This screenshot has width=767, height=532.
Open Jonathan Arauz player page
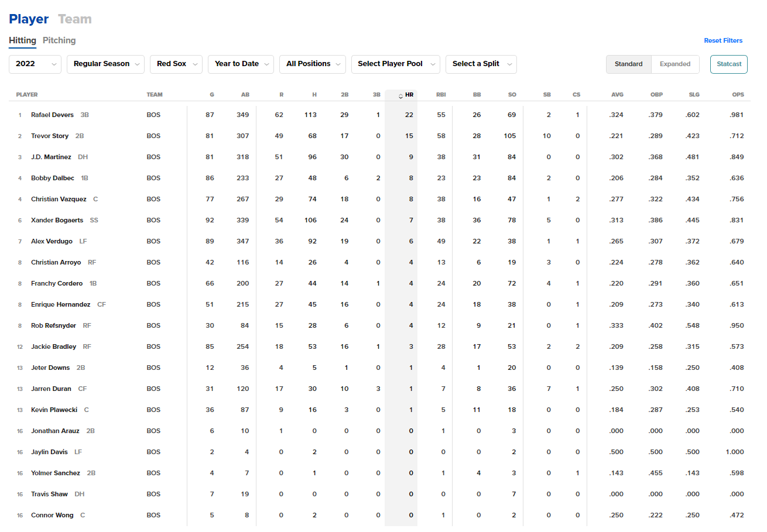point(56,431)
